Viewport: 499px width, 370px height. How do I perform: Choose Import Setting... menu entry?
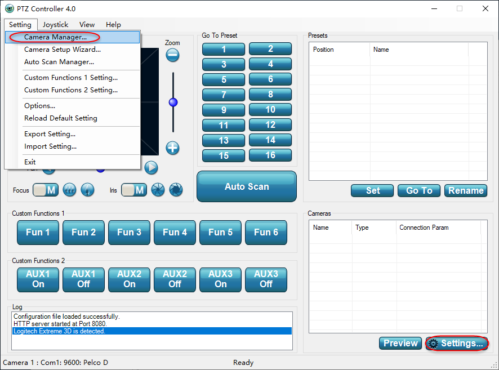click(x=73, y=146)
